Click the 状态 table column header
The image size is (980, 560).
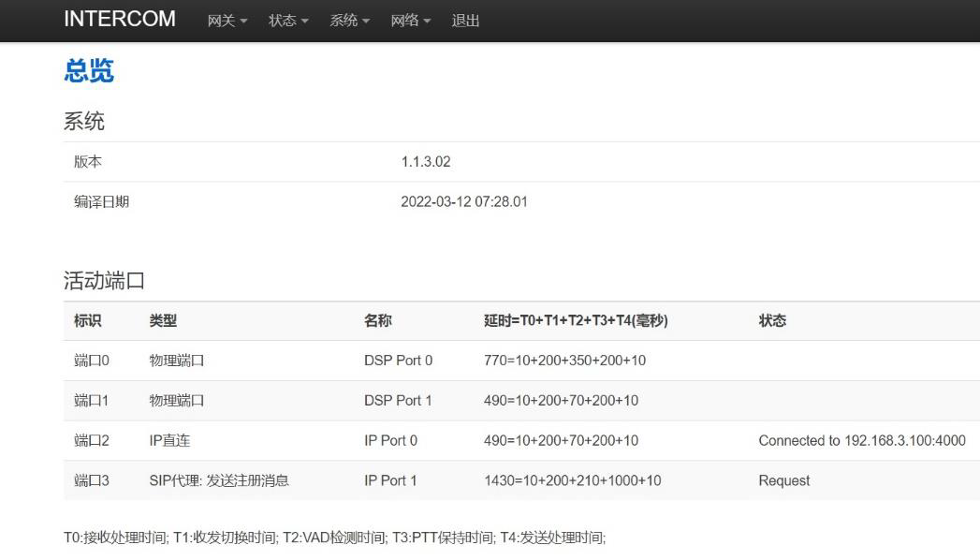pyautogui.click(x=772, y=321)
